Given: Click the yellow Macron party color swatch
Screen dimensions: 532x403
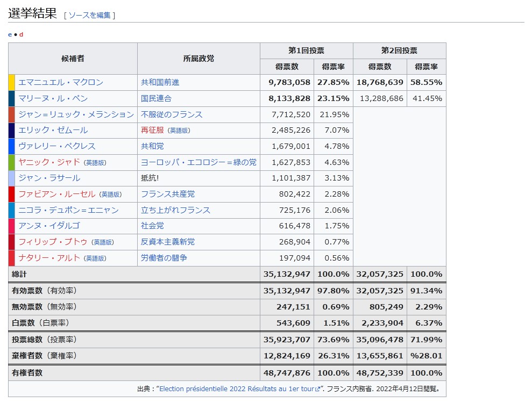Looking at the screenshot, I should (x=12, y=82).
